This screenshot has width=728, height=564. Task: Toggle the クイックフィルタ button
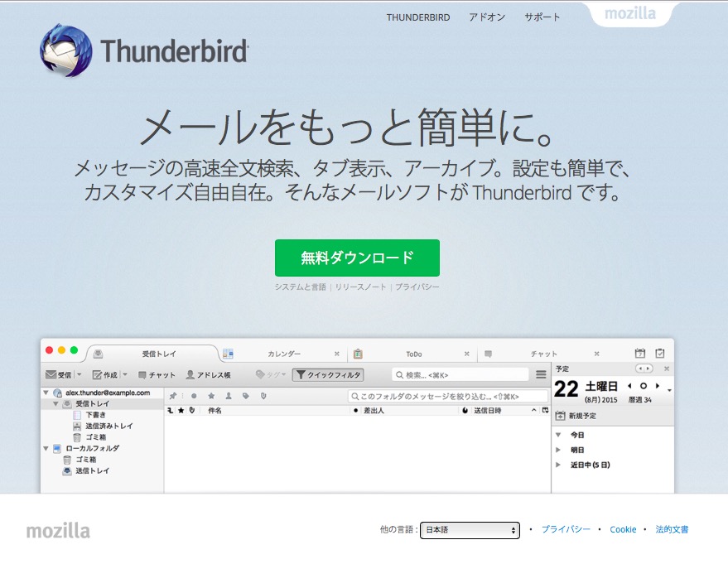[x=328, y=374]
